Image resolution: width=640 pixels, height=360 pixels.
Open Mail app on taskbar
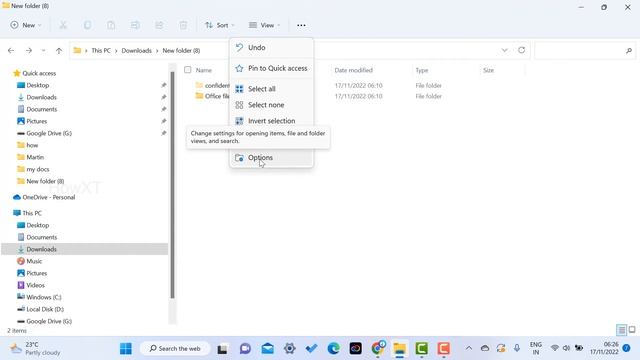pyautogui.click(x=268, y=349)
